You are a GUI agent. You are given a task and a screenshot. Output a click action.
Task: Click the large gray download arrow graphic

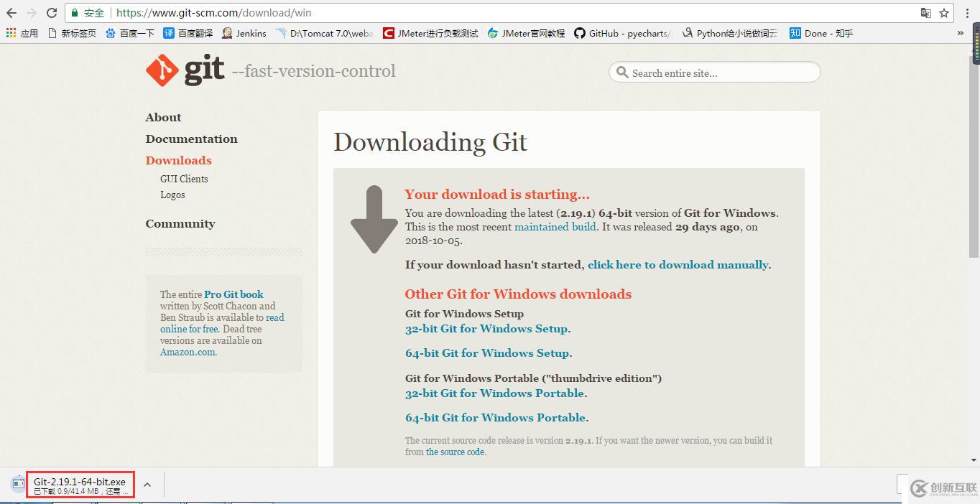[374, 220]
